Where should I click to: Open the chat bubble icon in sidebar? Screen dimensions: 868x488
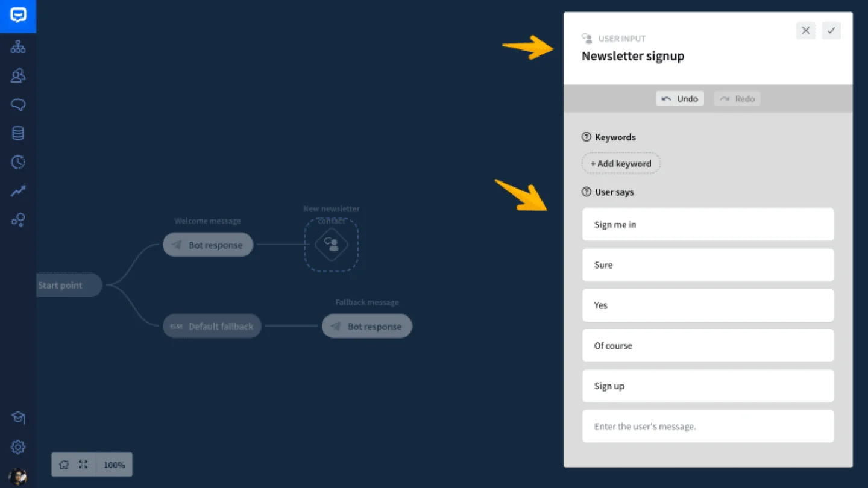click(x=18, y=104)
